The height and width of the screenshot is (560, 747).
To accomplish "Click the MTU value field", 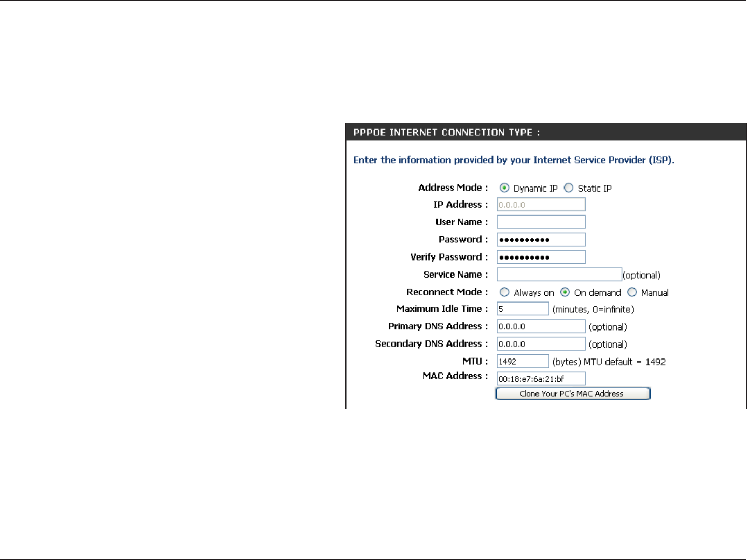I will 523,361.
